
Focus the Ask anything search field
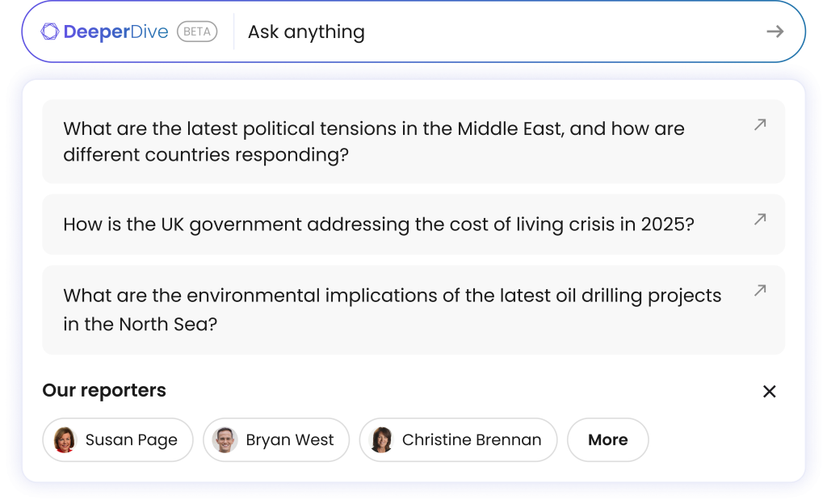point(485,31)
